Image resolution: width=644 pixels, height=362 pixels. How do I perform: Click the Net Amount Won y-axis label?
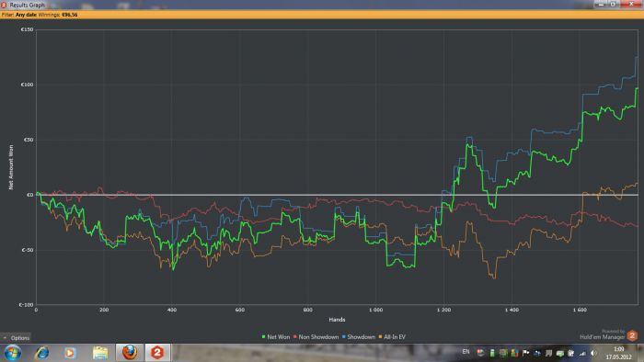tap(11, 167)
